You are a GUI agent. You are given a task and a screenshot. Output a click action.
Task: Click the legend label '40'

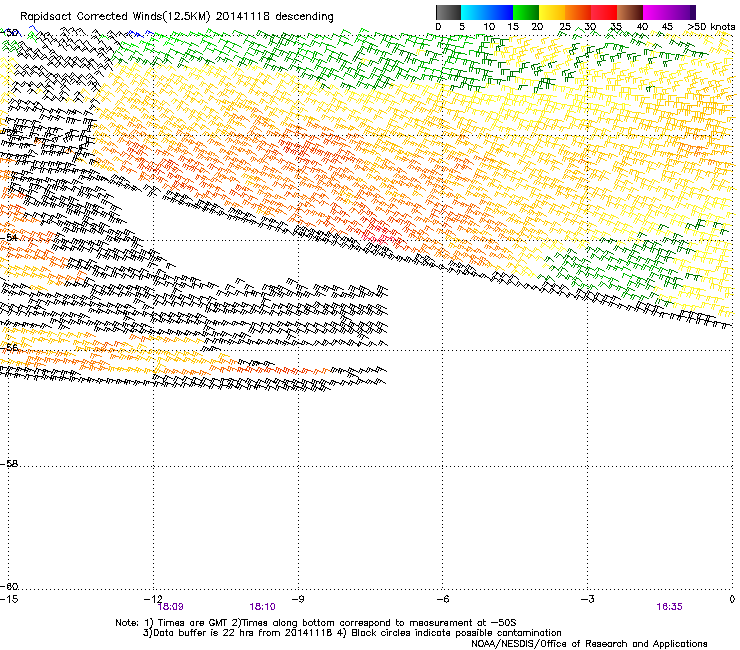(x=642, y=27)
